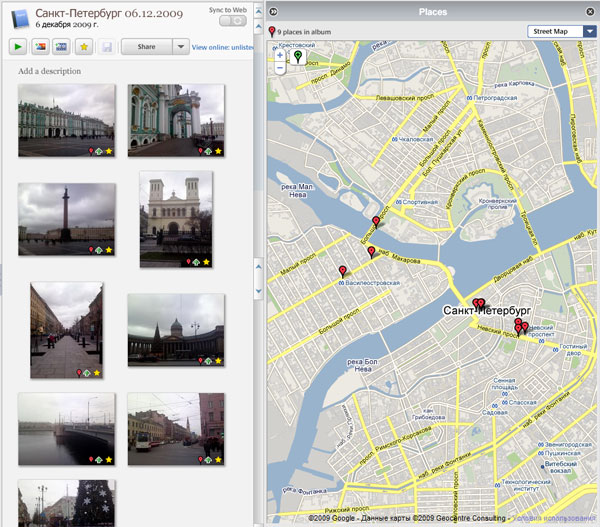The height and width of the screenshot is (527, 600).
Task: Star the album photos with star button
Action: [x=86, y=46]
